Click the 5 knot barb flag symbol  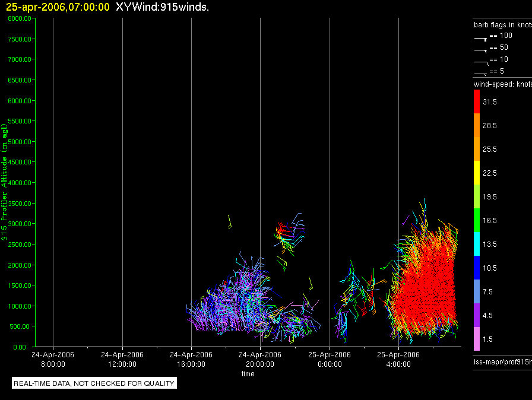[x=480, y=74]
